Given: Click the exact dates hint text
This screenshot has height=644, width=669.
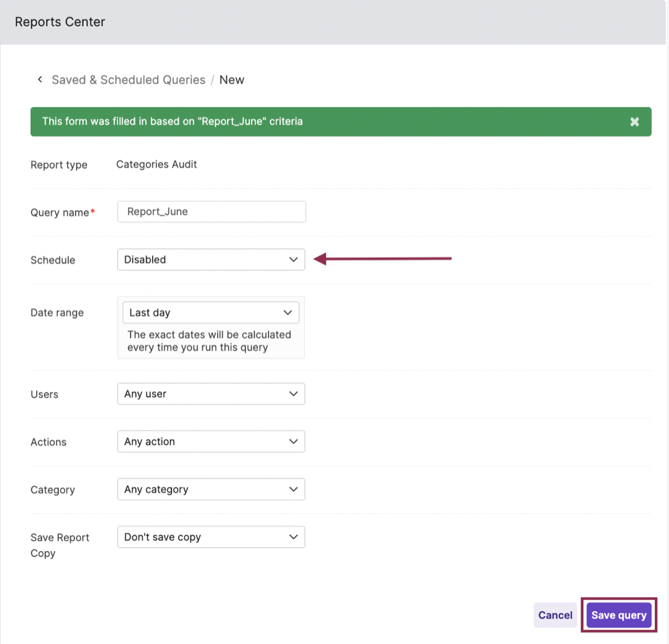Looking at the screenshot, I should [209, 340].
